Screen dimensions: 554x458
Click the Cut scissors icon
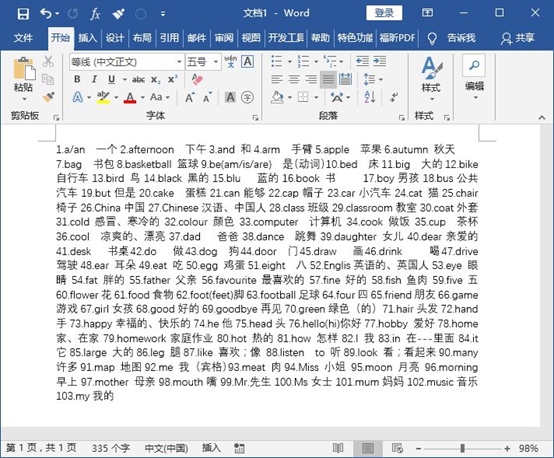click(48, 61)
